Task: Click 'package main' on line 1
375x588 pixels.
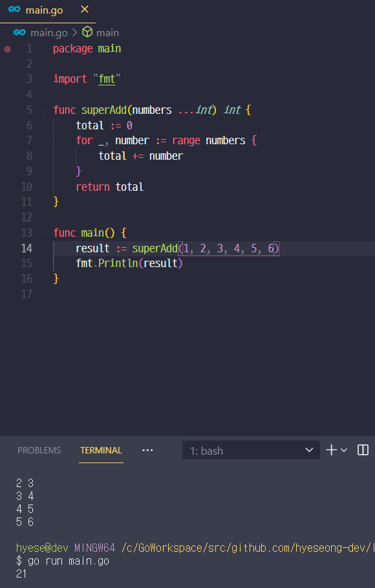Action: pos(87,49)
